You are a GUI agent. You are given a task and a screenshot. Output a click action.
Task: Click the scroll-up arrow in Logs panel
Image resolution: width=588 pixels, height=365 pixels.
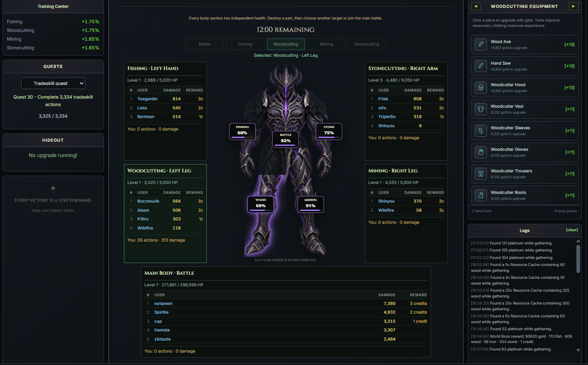click(578, 241)
